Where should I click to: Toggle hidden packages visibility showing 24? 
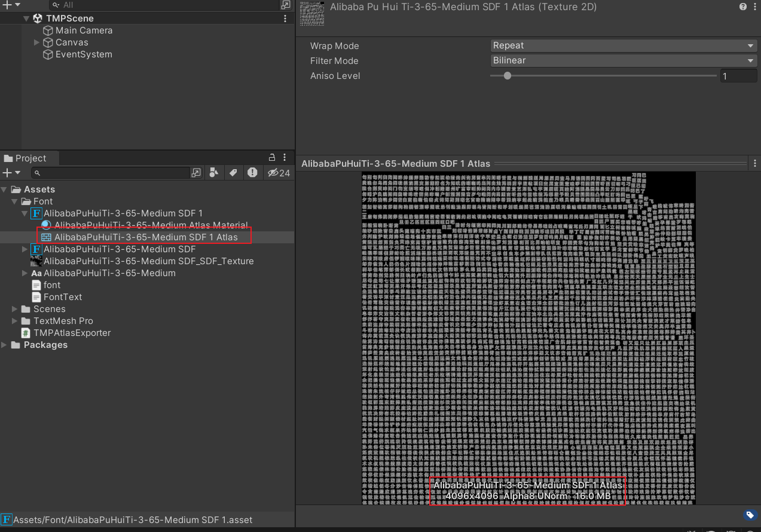tap(279, 173)
